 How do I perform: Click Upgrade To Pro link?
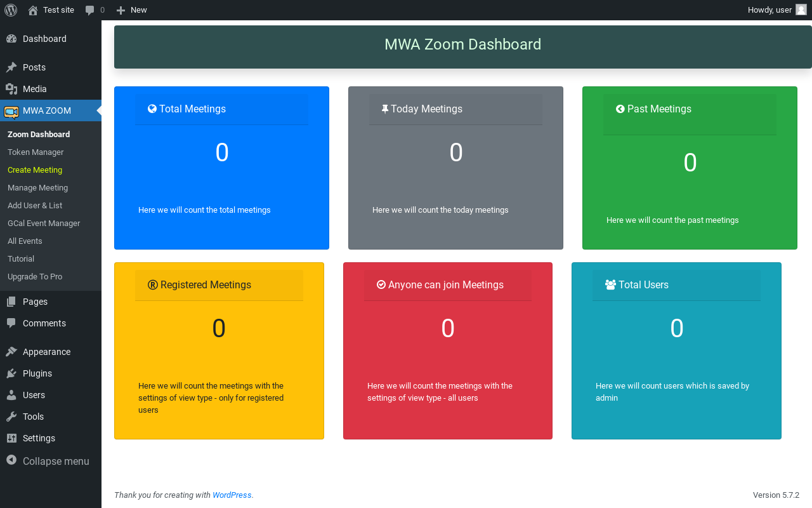pyautogui.click(x=35, y=277)
